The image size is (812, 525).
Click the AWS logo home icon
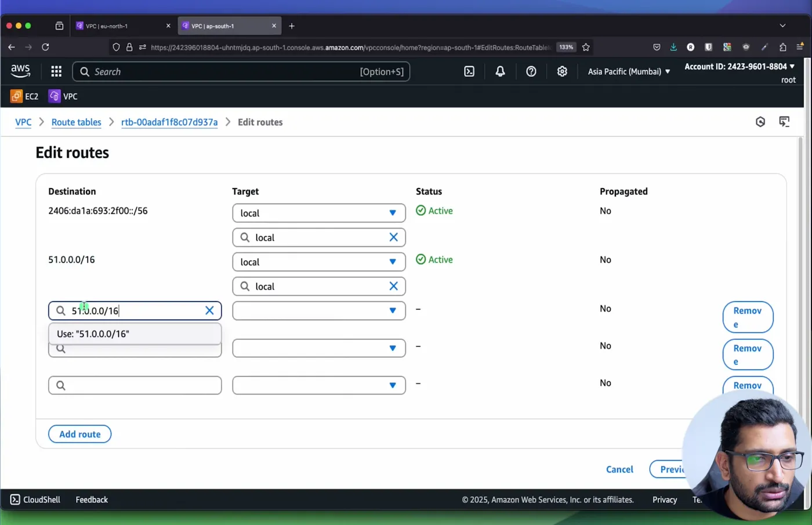coord(20,71)
